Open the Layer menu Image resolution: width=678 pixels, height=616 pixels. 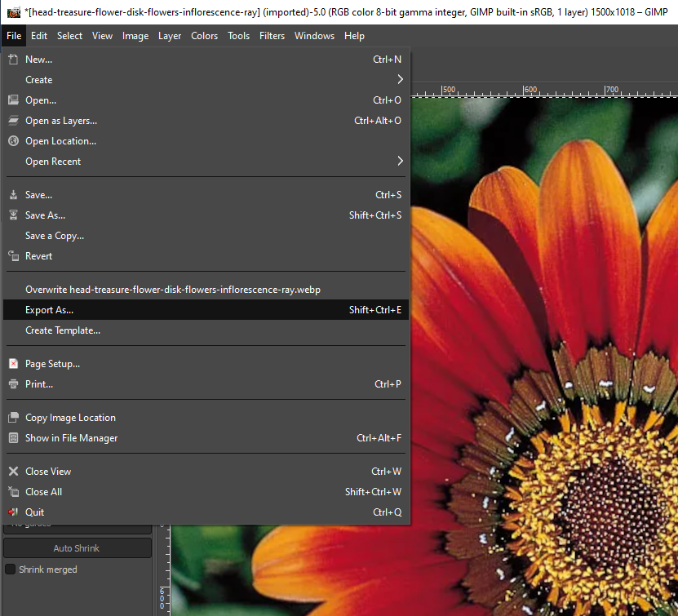point(170,36)
